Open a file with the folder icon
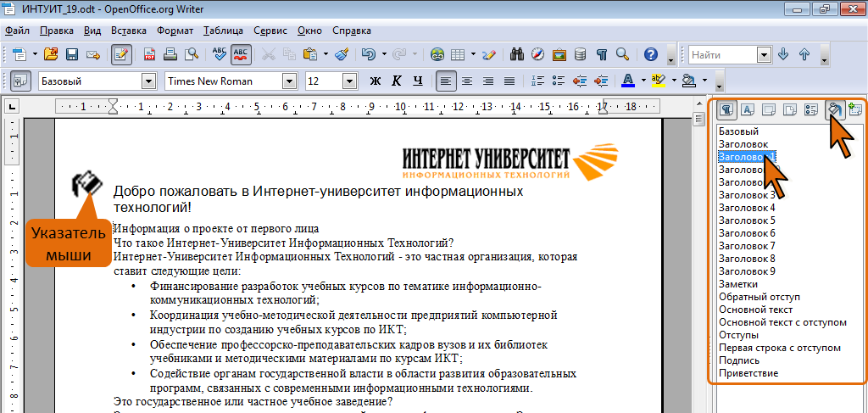The image size is (868, 413). [x=51, y=54]
